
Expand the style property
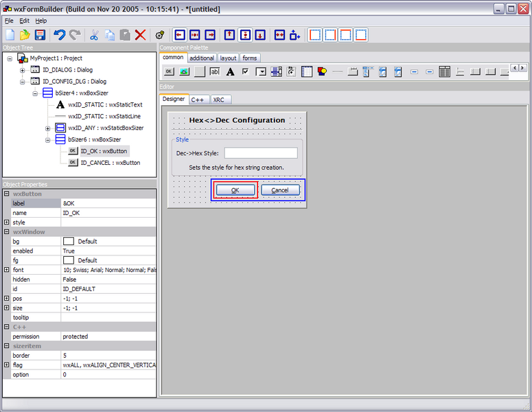6,222
